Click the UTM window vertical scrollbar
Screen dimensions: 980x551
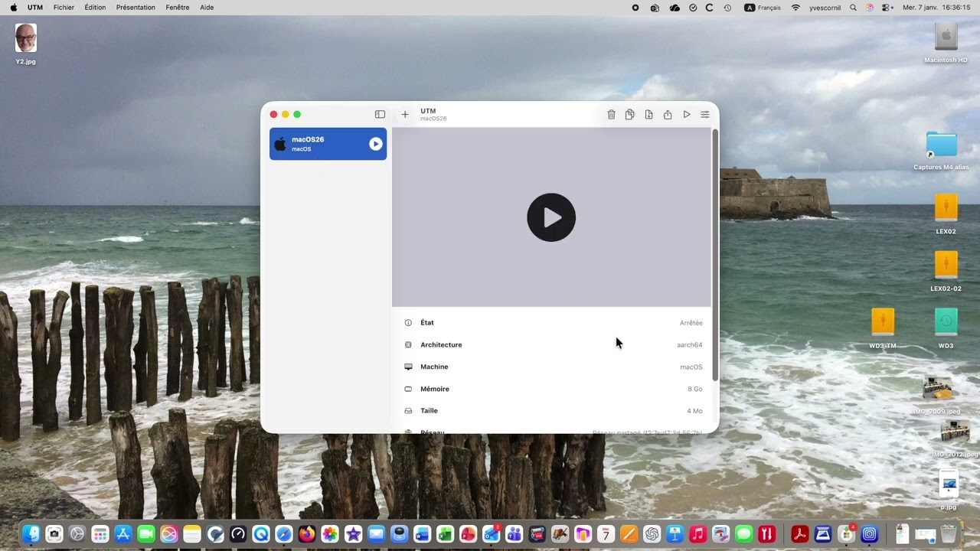[715, 255]
